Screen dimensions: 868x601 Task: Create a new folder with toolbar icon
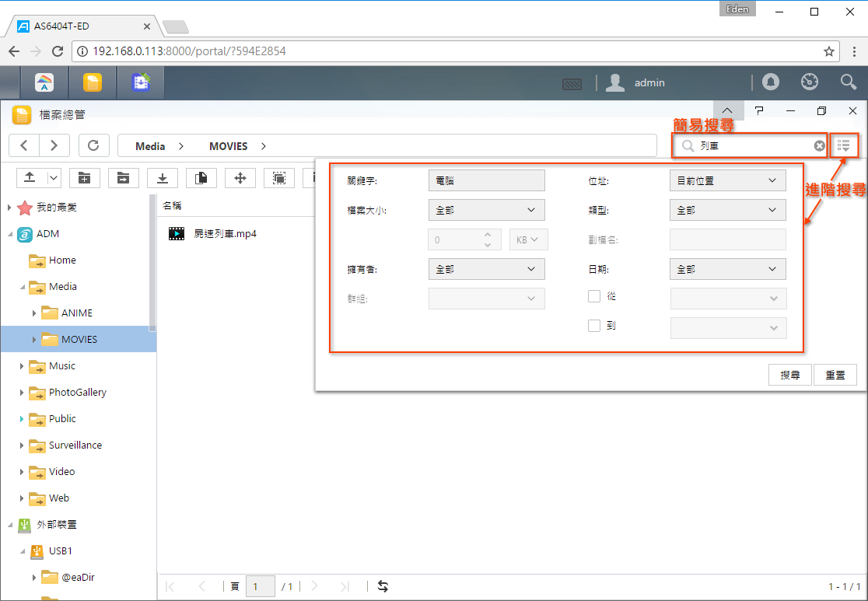85,177
